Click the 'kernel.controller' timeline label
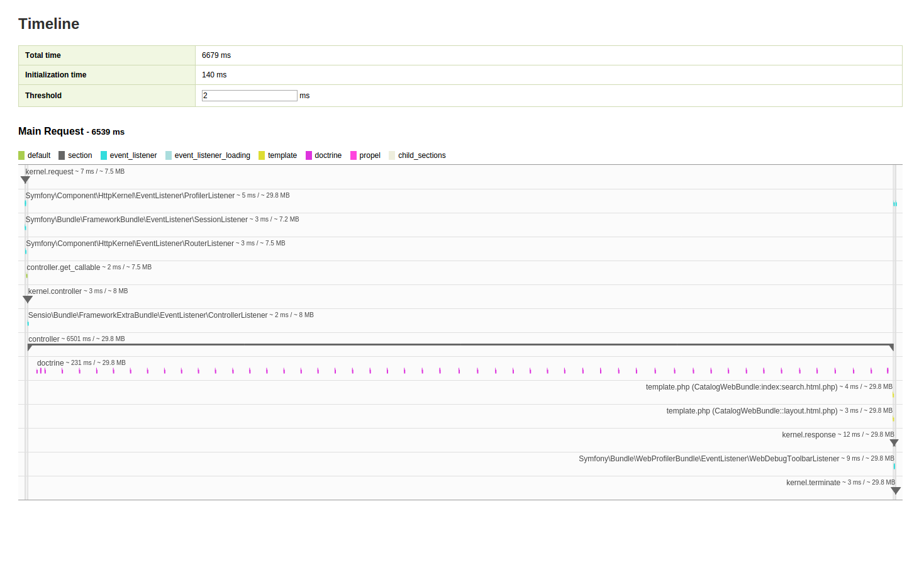Viewport: 924px width, 567px height. [x=55, y=291]
